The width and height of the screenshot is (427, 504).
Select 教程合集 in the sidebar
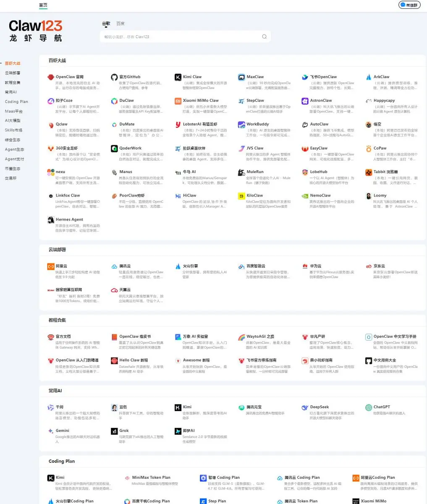pyautogui.click(x=13, y=83)
